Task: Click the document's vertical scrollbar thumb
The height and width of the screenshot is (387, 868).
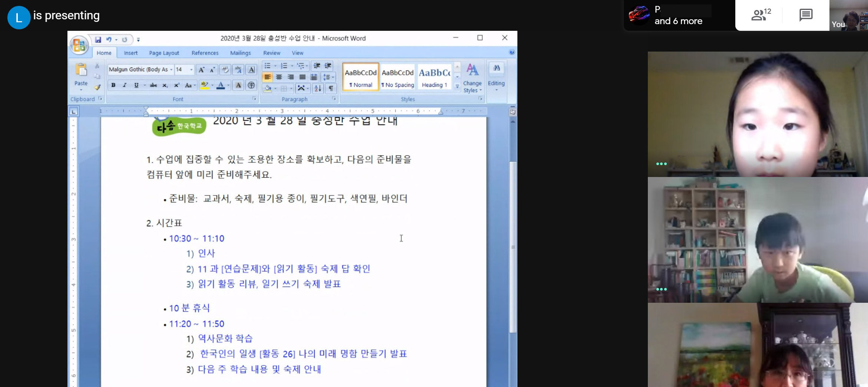Action: [513, 247]
